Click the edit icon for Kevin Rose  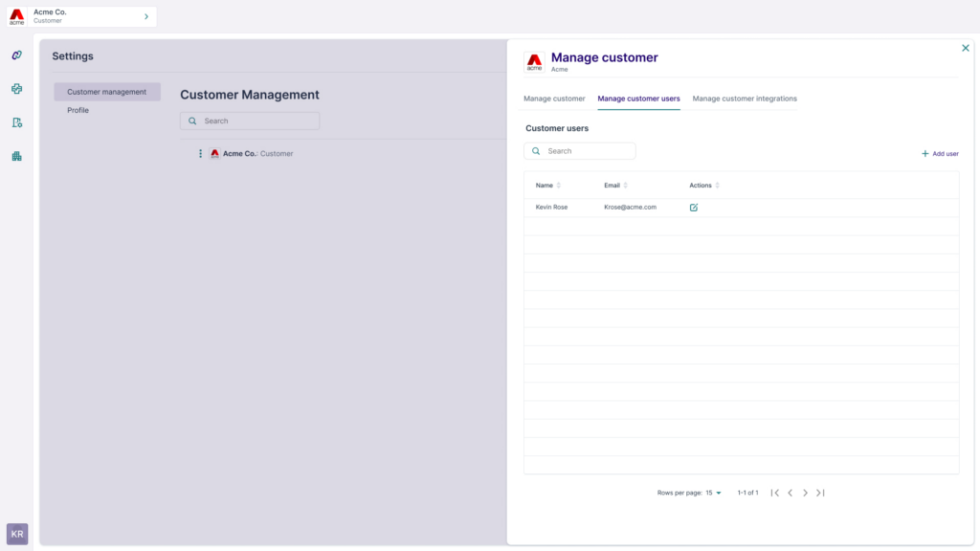click(x=694, y=208)
